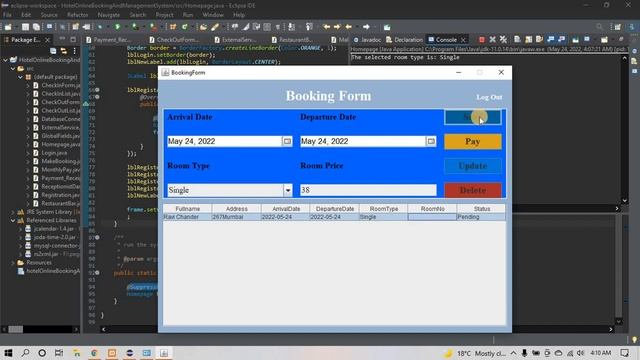This screenshot has height=360, width=640.
Task: Click Remove All Terminated Launches icon
Action: pos(503,40)
